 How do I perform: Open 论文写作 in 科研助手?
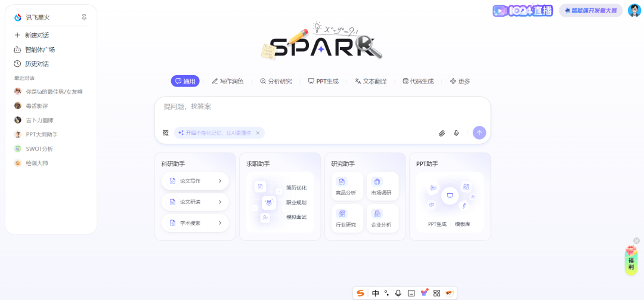[x=195, y=181]
